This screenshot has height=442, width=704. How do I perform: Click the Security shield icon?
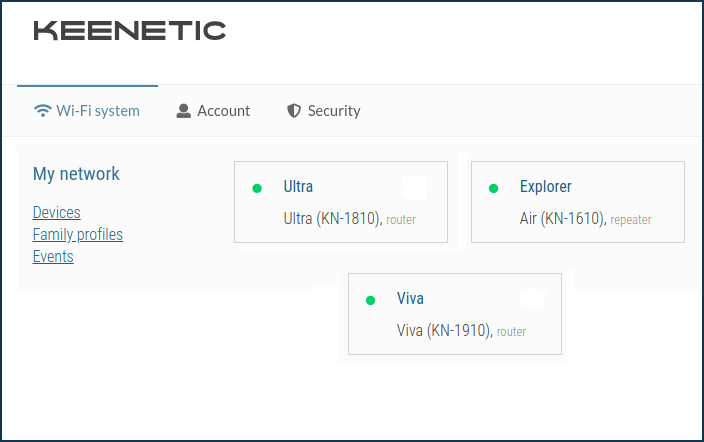[x=294, y=111]
